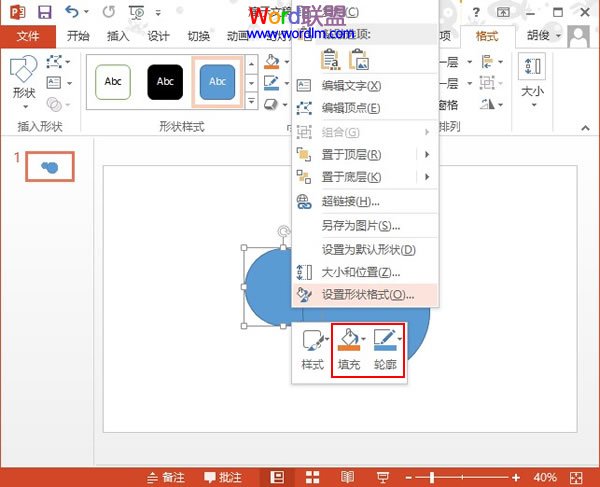Choose 另存为图片(S)... menu entry
This screenshot has height=487, width=600.
pos(365,226)
